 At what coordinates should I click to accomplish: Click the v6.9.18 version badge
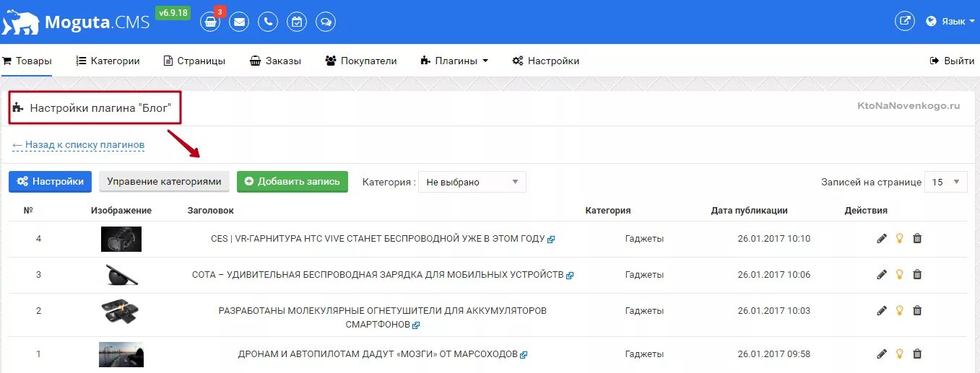173,14
